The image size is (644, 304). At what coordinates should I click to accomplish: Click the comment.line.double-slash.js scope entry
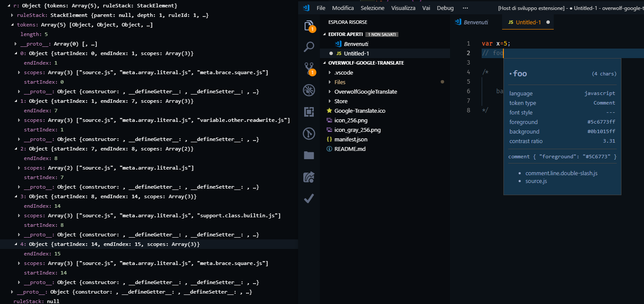[562, 173]
